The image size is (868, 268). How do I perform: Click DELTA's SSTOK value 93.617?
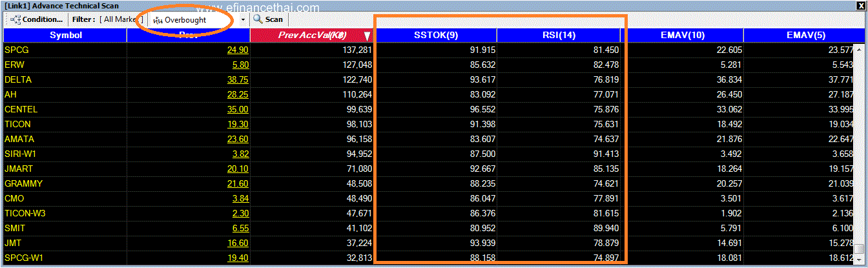point(482,79)
